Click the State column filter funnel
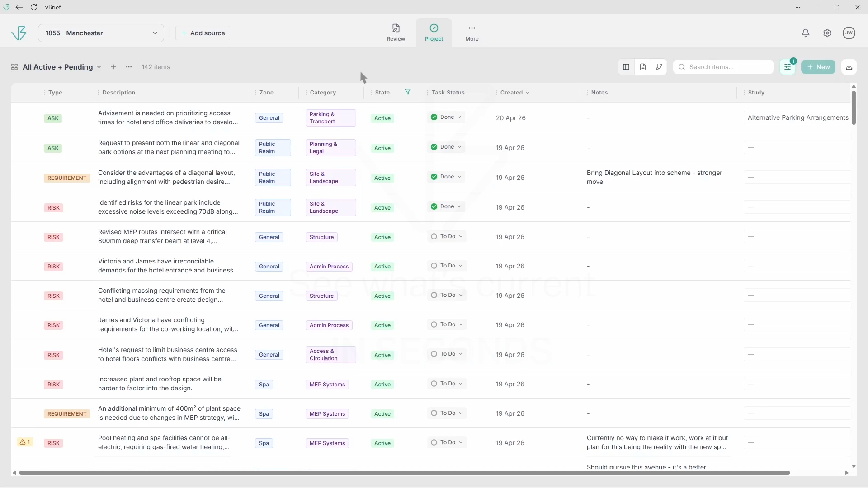868x488 pixels. coord(407,92)
